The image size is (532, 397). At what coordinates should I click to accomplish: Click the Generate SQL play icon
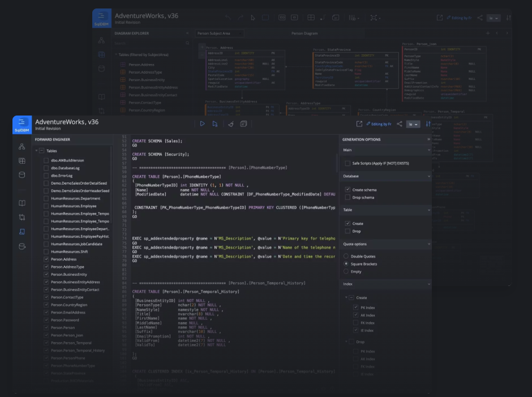[x=202, y=124]
